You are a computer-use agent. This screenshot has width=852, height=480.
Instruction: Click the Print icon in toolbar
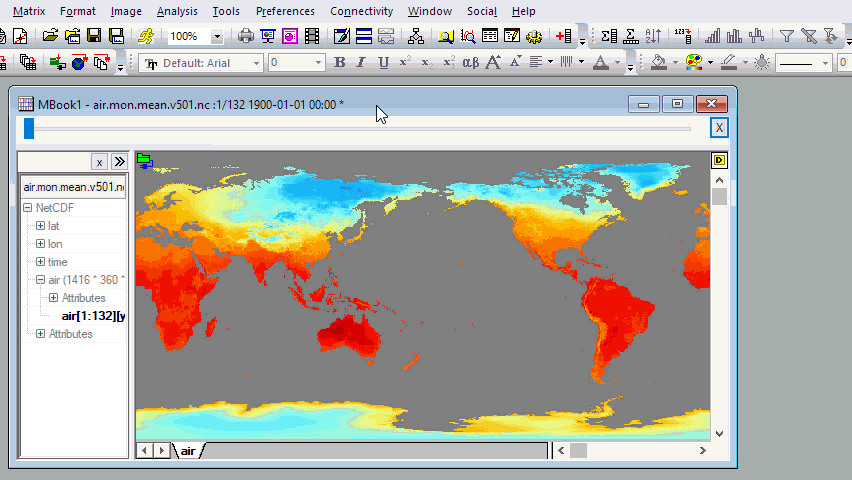pos(245,37)
